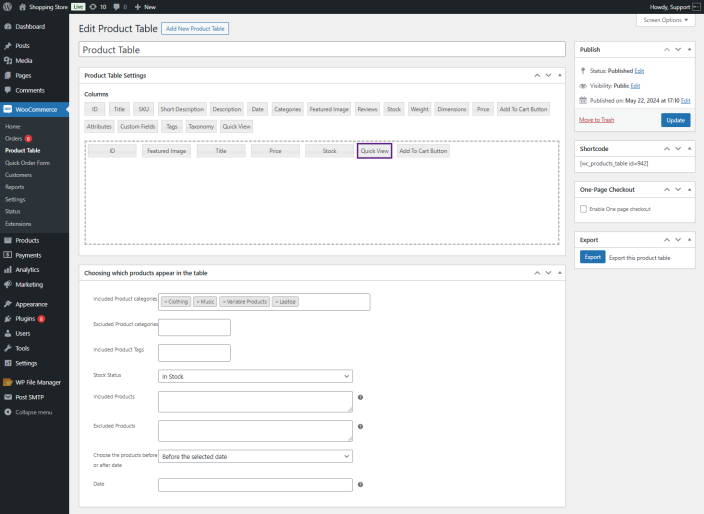
Task: Click the Export button
Action: point(592,257)
